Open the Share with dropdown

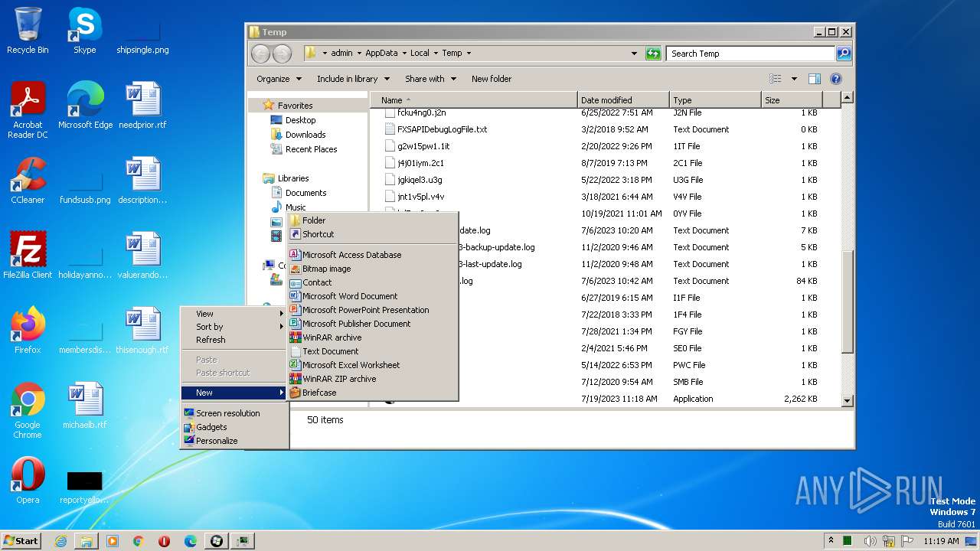point(430,79)
